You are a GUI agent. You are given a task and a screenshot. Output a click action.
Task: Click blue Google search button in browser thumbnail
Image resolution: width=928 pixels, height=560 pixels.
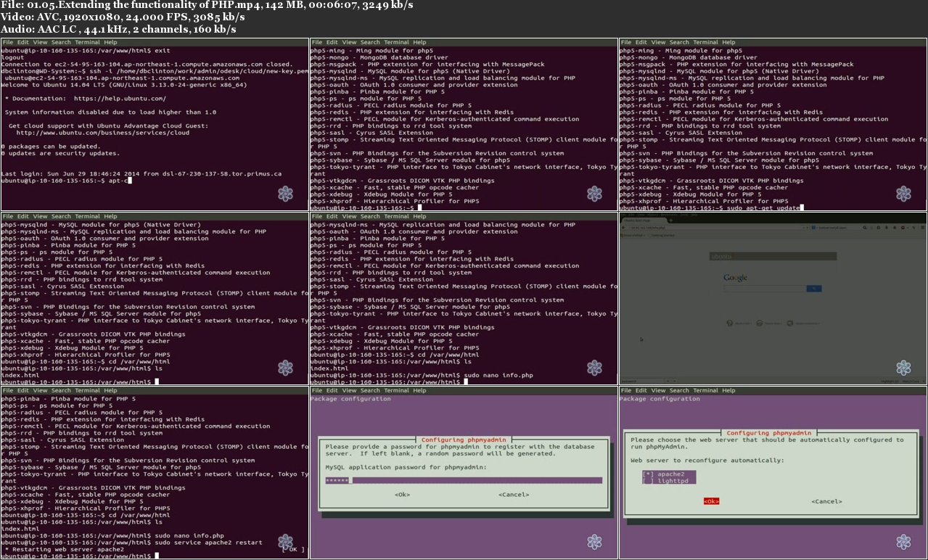815,289
